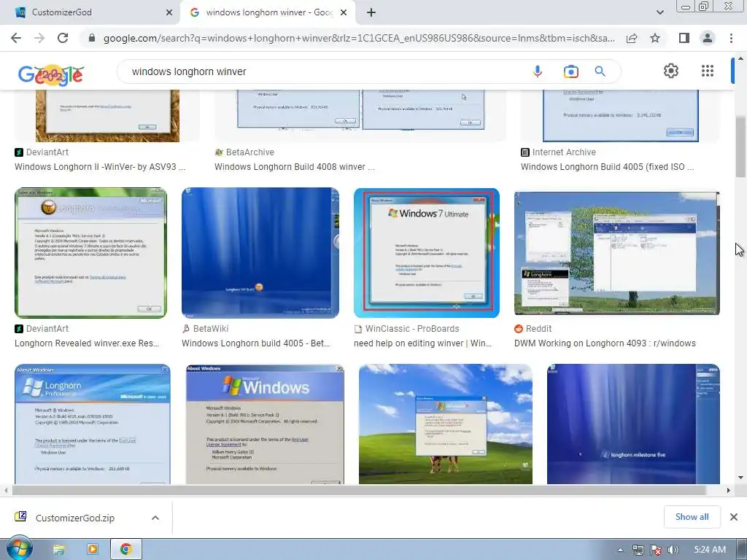747x560 pixels.
Task: Click BetaArchive source label
Action: coord(250,152)
